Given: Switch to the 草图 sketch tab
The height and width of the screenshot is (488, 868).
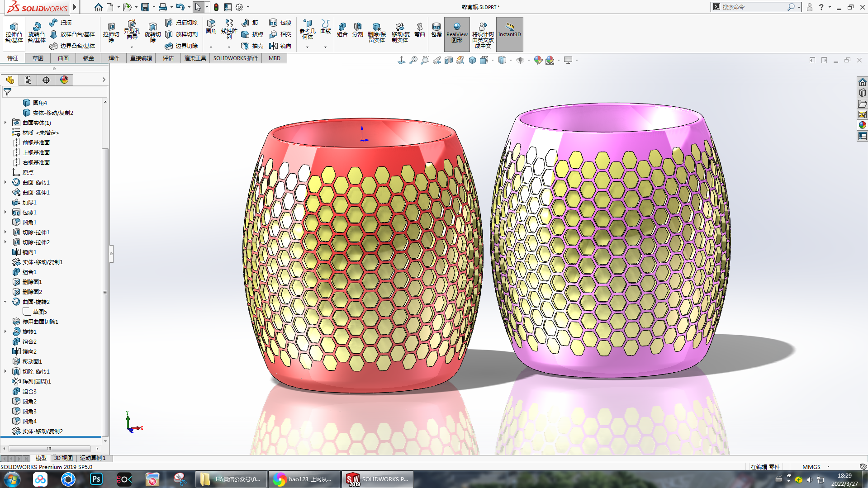Looking at the screenshot, I should [x=38, y=58].
